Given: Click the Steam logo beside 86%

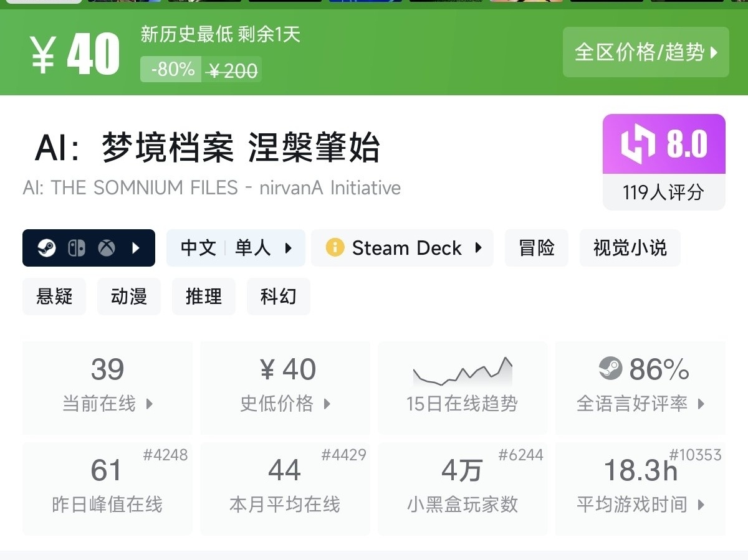Looking at the screenshot, I should coord(610,369).
